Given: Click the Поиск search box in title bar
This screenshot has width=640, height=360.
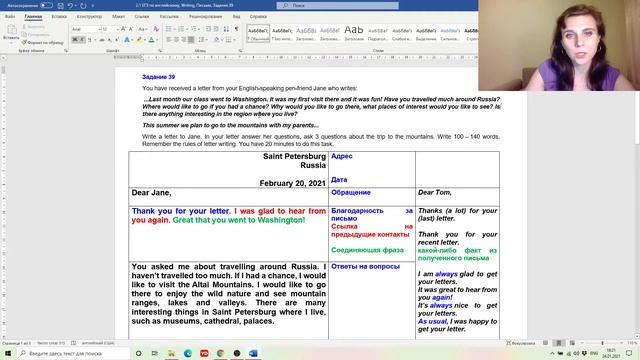Looking at the screenshot, I should tap(338, 6).
